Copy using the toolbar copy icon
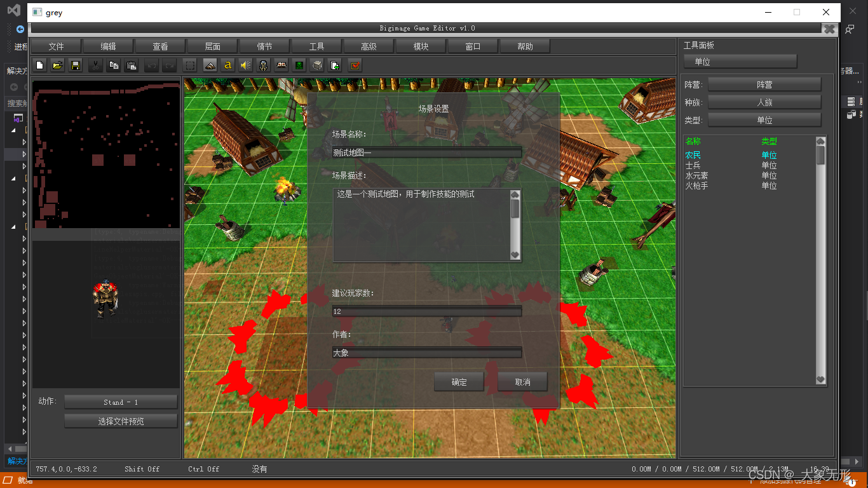Viewport: 868px width, 488px height. click(114, 65)
